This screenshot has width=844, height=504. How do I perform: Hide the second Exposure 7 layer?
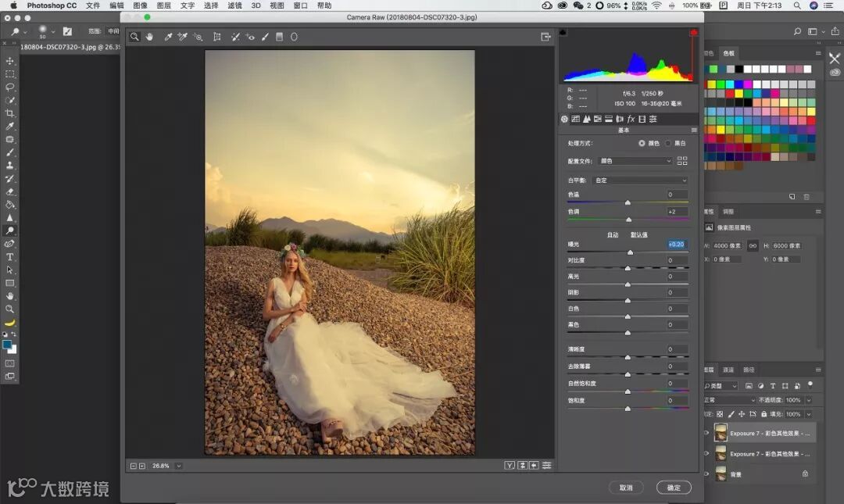click(706, 453)
